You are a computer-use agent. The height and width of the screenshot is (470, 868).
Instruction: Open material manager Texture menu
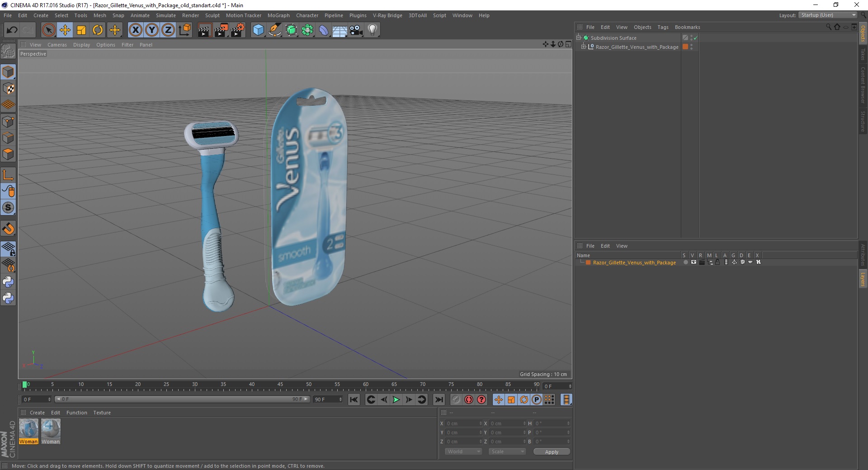pyautogui.click(x=102, y=413)
